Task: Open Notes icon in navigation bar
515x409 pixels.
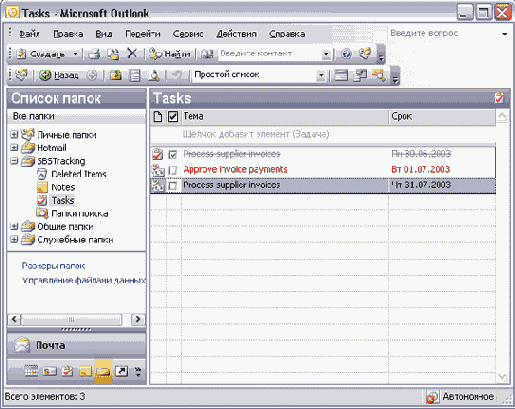Action: pos(85,371)
